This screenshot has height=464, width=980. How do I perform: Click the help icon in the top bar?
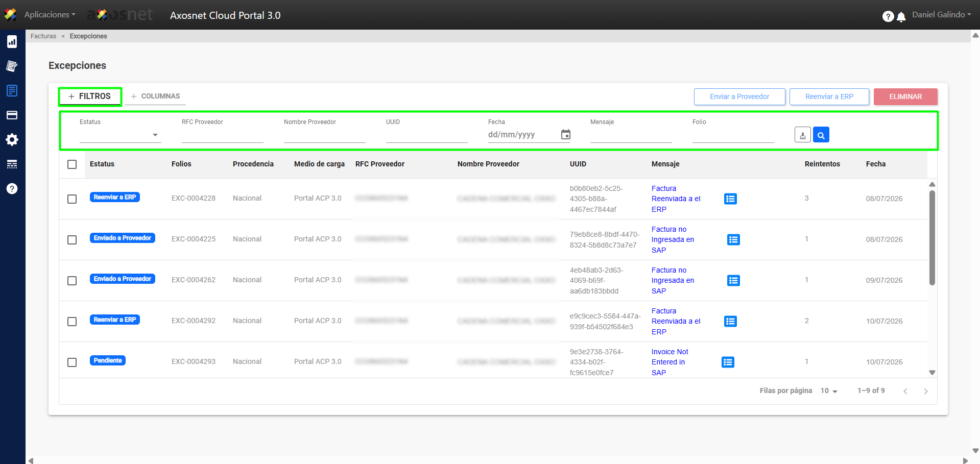(x=888, y=16)
